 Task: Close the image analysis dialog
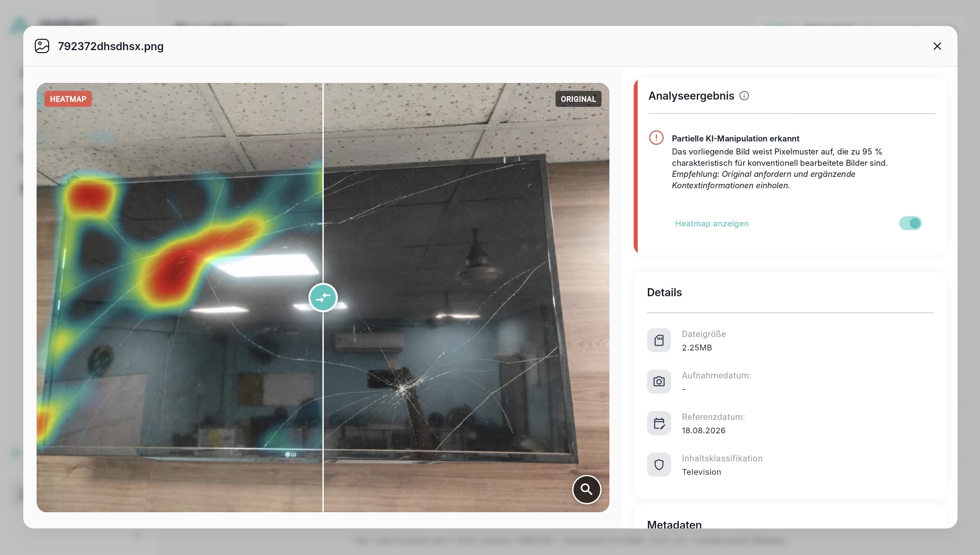tap(937, 46)
